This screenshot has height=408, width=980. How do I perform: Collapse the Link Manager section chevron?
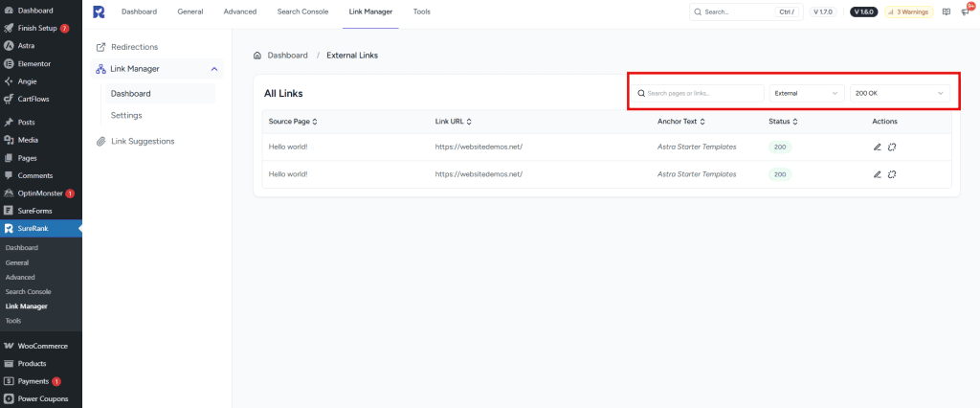click(x=214, y=69)
